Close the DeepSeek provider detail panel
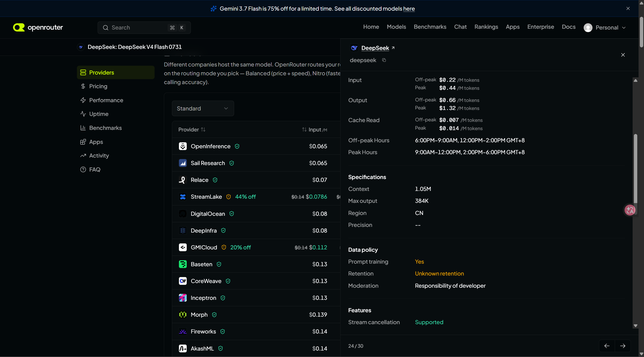 [623, 55]
